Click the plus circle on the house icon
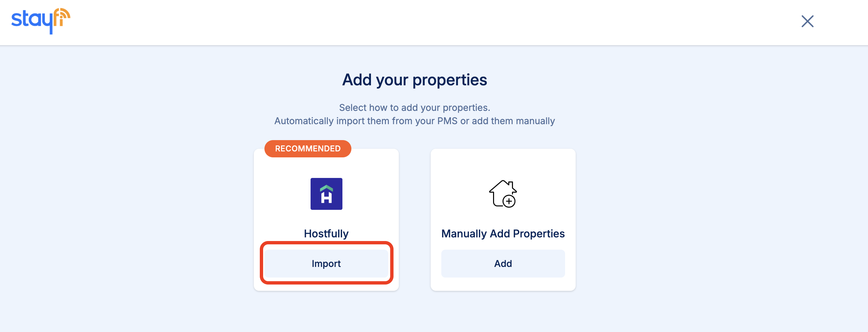This screenshot has height=332, width=868. point(509,202)
